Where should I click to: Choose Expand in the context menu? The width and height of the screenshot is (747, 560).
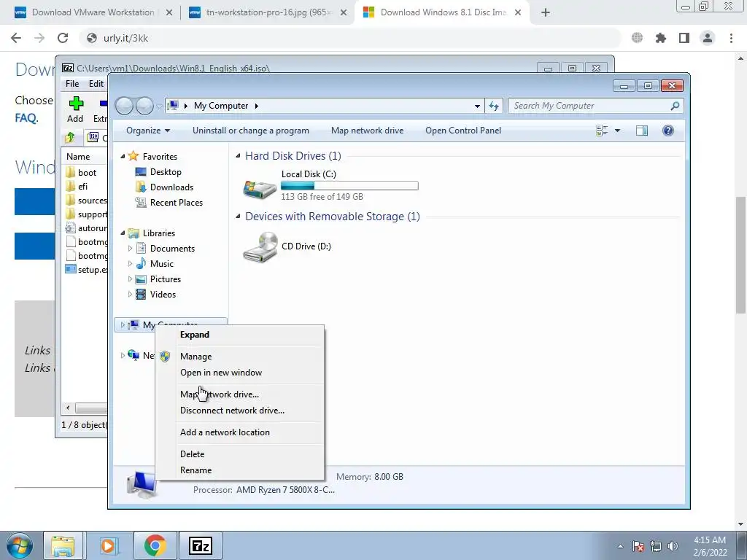point(240,334)
